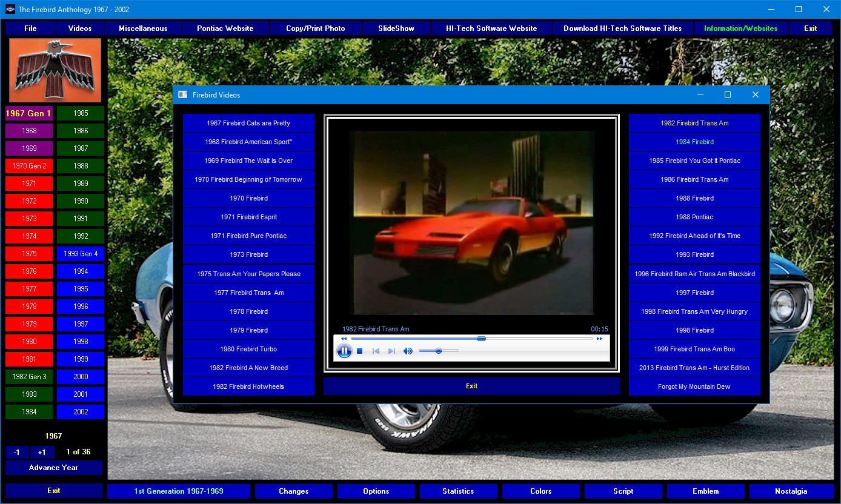841x504 pixels.
Task: Start the SlideShow menu item
Action: (396, 28)
